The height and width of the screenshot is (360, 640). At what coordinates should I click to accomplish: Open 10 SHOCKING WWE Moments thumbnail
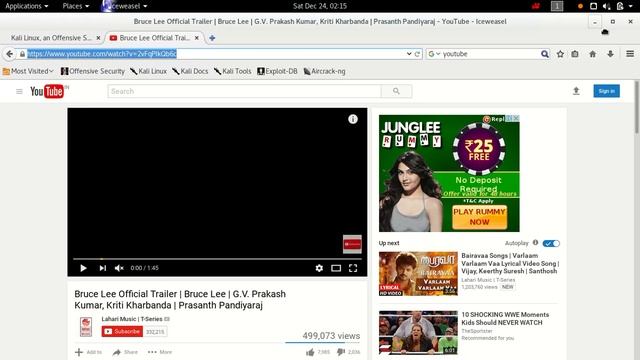418,333
